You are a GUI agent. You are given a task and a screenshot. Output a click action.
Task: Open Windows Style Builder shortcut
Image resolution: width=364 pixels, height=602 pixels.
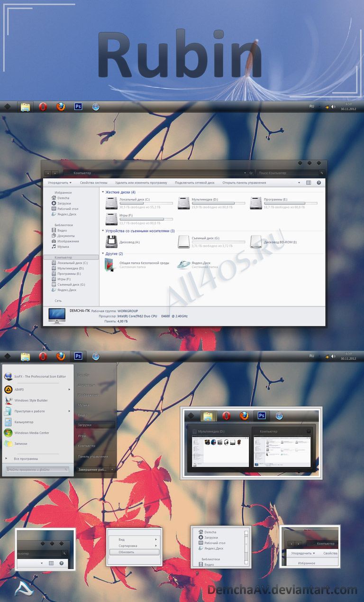pyautogui.click(x=36, y=400)
